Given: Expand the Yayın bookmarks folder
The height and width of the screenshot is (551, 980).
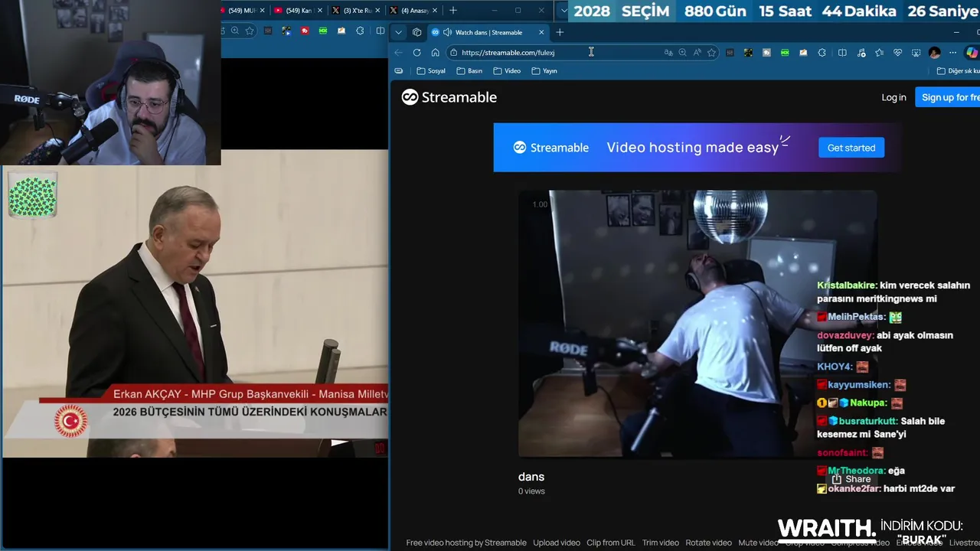Looking at the screenshot, I should 544,70.
